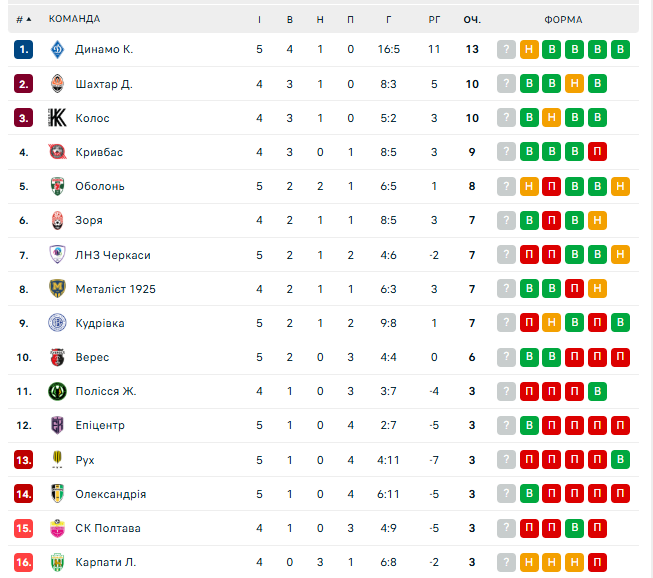Open the Зоря team link
653x578 pixels.
[x=89, y=220]
